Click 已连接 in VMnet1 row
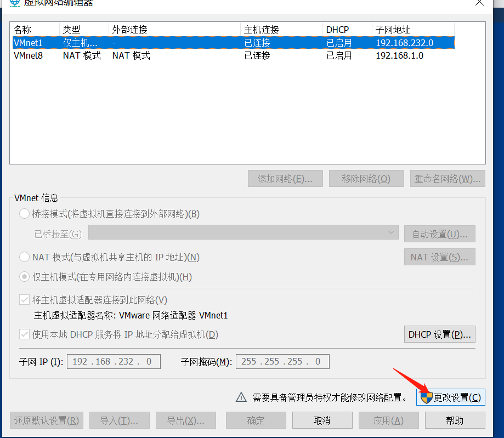The height and width of the screenshot is (438, 504). click(x=257, y=43)
